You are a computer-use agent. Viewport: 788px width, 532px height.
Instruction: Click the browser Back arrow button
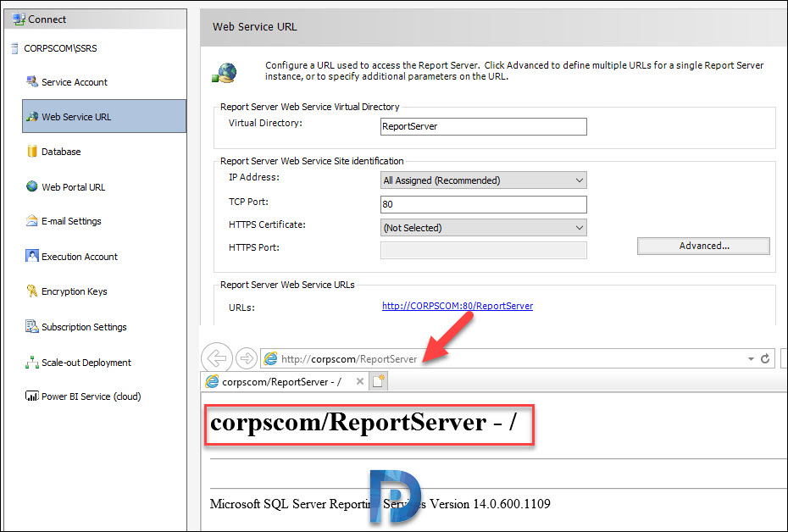point(217,358)
